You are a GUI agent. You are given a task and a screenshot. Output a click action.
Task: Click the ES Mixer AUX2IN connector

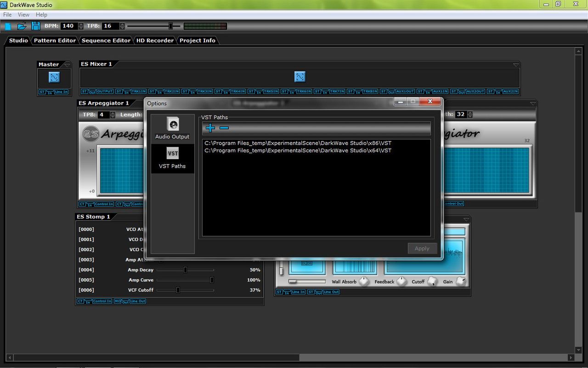pos(511,92)
